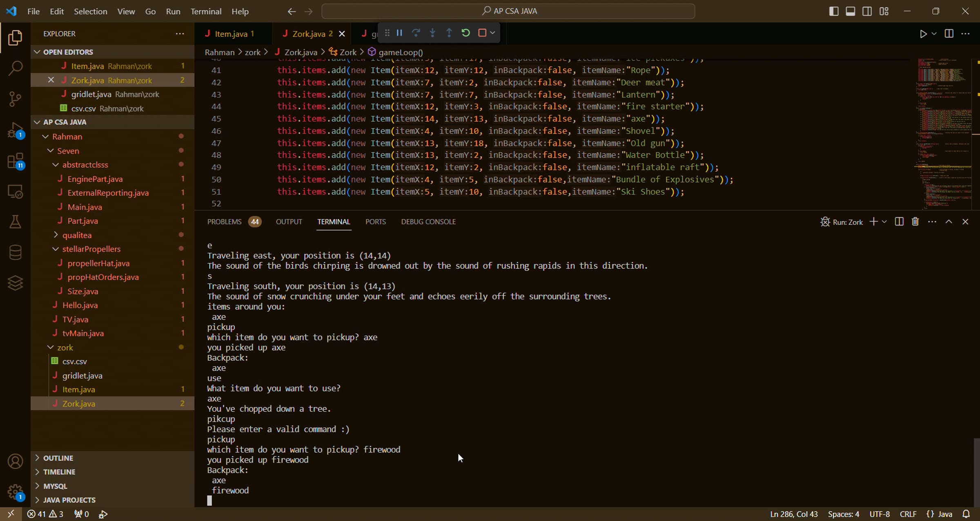Open the Source Control view
980x521 pixels.
(15, 98)
